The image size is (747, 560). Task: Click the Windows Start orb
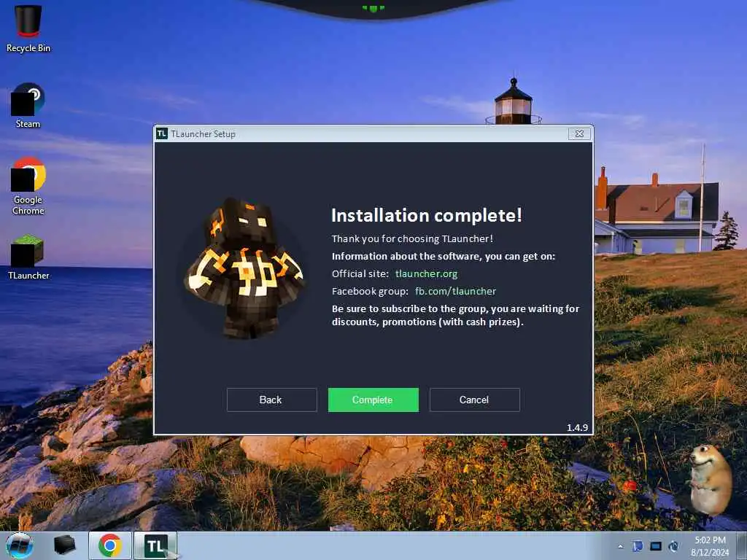(19, 545)
